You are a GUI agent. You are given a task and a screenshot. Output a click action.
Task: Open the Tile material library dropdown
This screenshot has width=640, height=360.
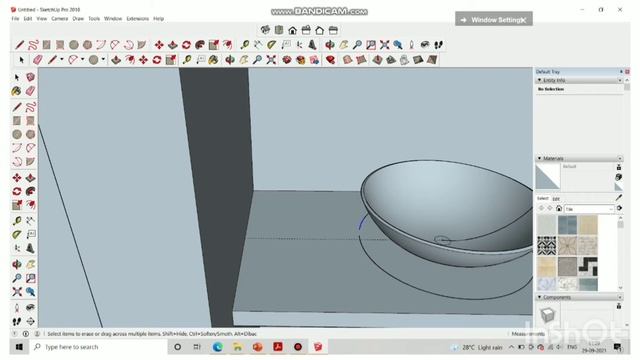point(589,209)
